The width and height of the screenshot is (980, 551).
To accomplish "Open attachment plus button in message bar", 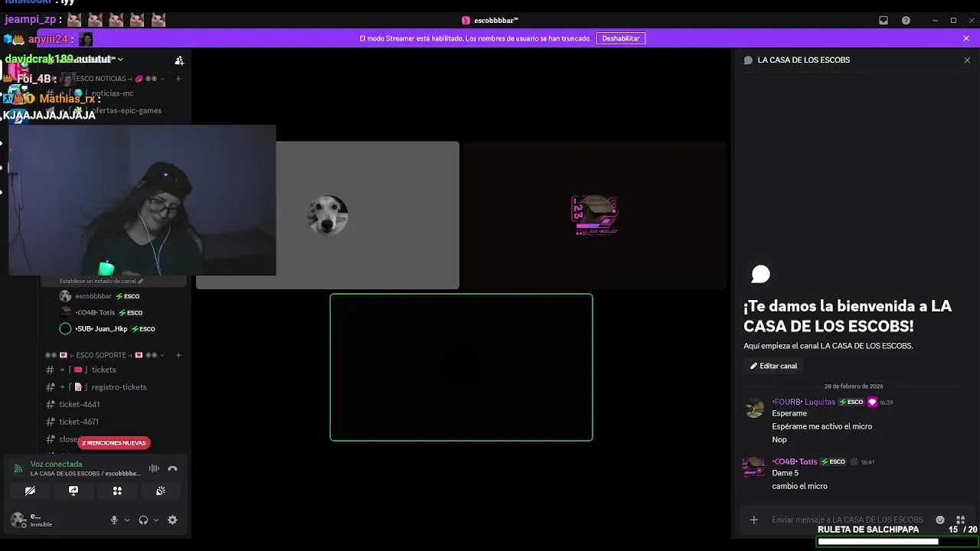I will click(753, 520).
